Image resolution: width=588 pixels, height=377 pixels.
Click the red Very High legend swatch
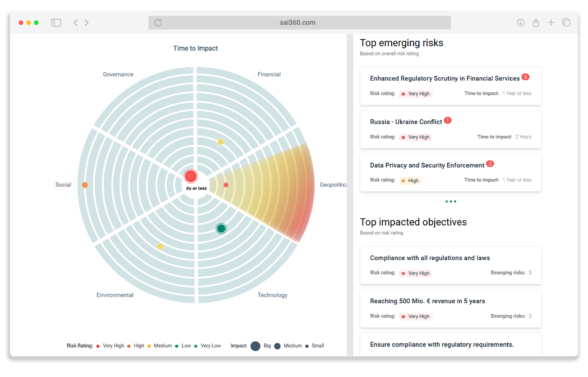tap(98, 346)
